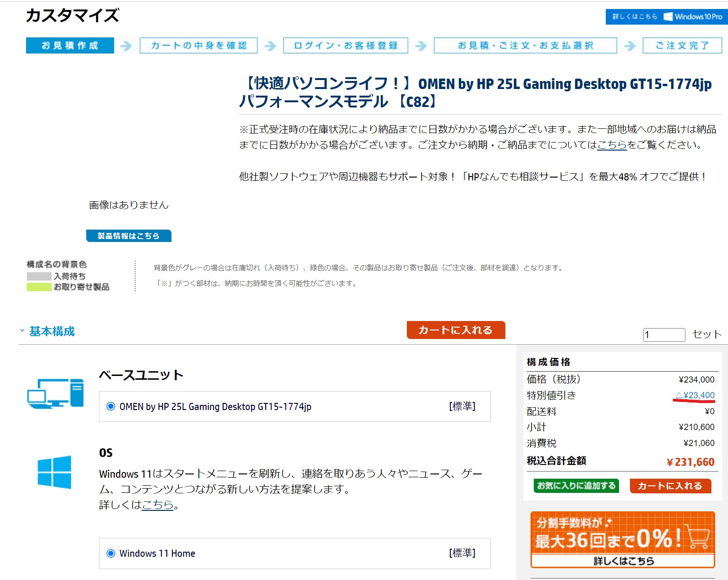Select the ログイン・お客様登録 step
This screenshot has width=728, height=580.
[x=346, y=45]
